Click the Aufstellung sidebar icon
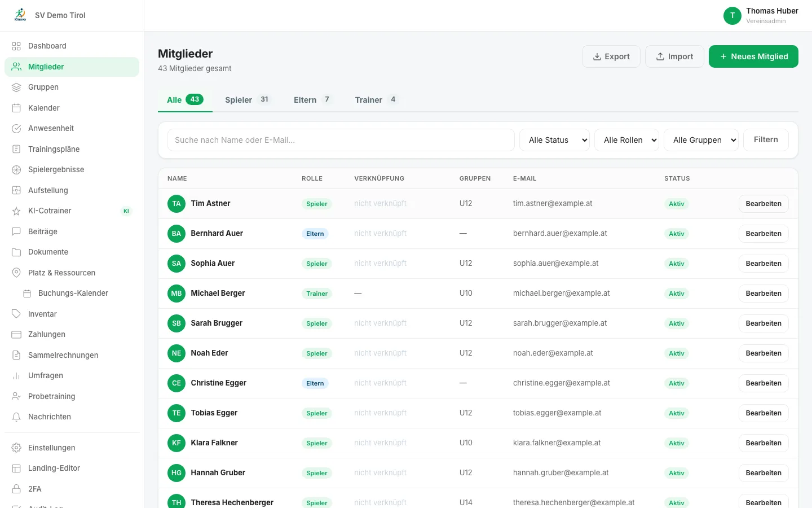 coord(16,190)
